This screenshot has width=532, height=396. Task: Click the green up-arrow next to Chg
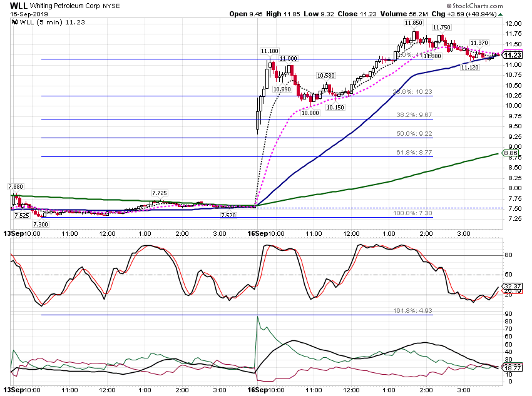click(501, 14)
